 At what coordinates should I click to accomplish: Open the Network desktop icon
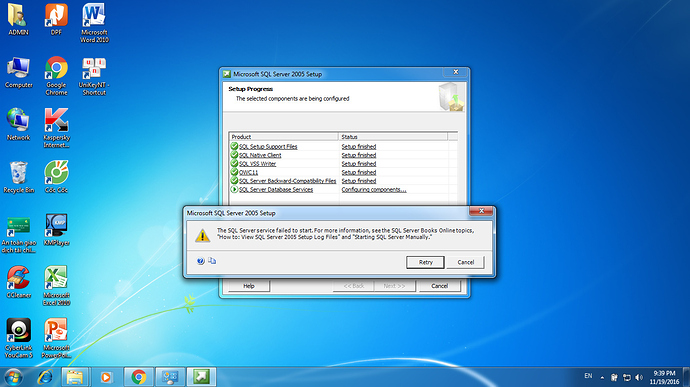click(x=18, y=125)
